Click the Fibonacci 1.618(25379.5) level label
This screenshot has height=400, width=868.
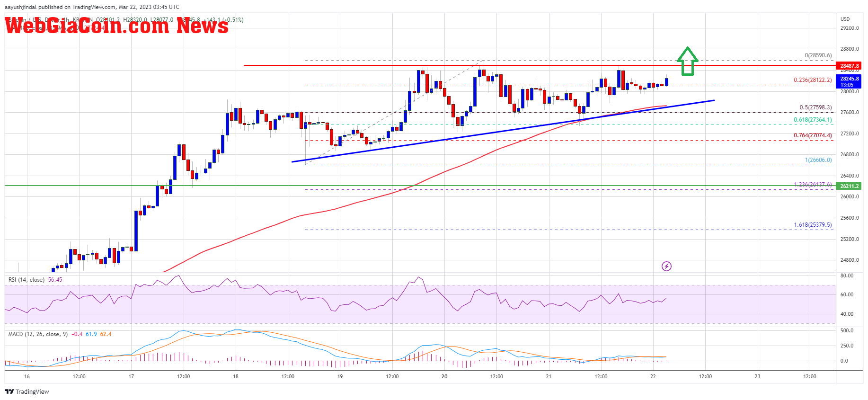(813, 225)
